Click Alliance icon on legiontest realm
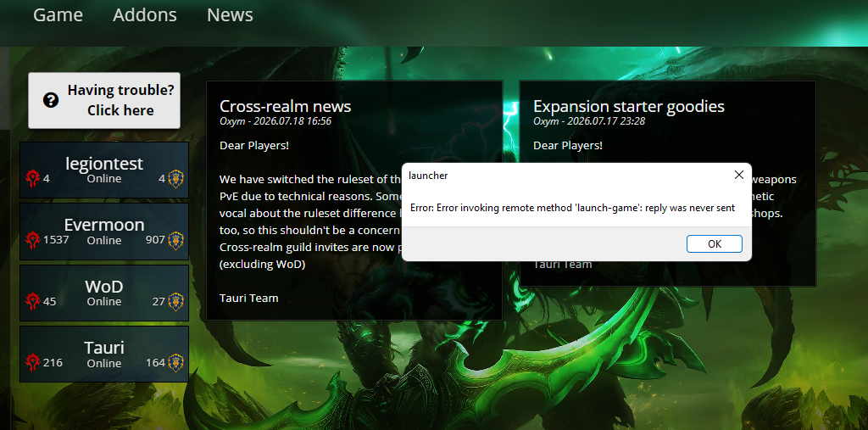 (x=176, y=179)
